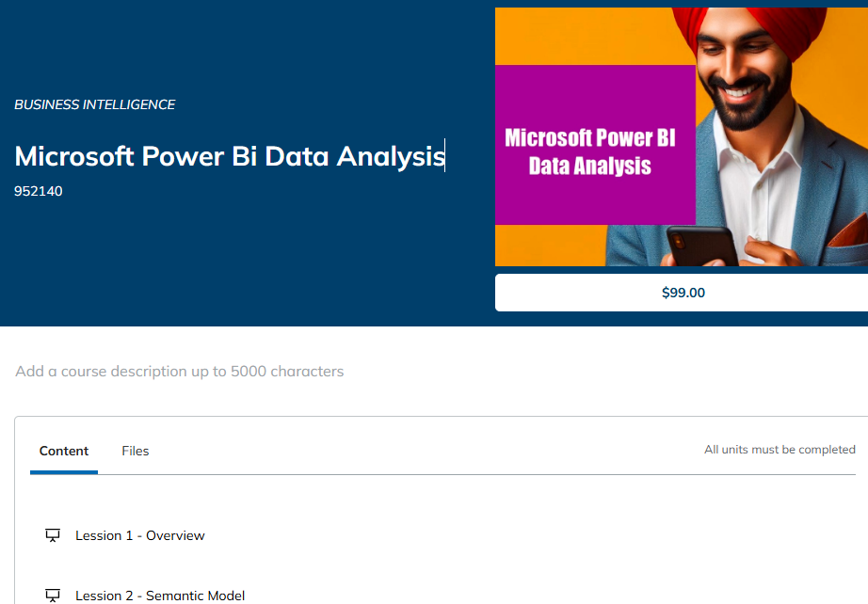Click the $99.00 price button
This screenshot has height=604, width=868.
pyautogui.click(x=683, y=293)
